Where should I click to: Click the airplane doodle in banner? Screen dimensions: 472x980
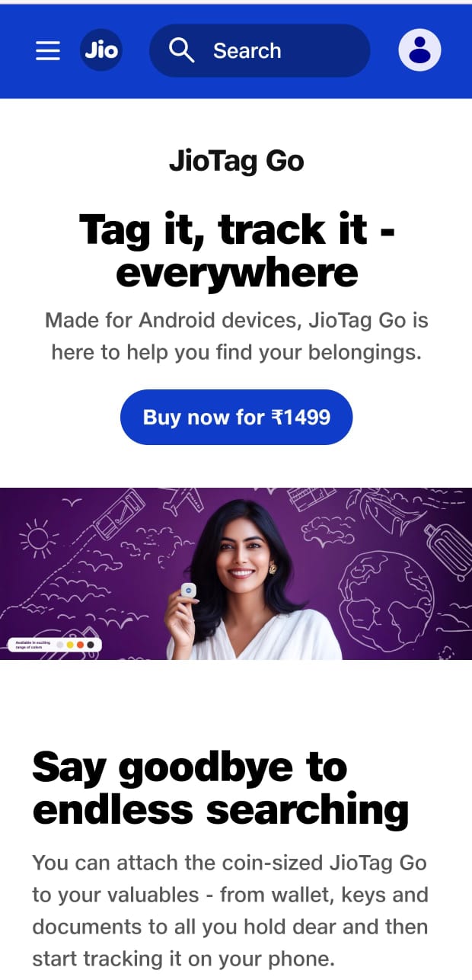click(x=184, y=501)
